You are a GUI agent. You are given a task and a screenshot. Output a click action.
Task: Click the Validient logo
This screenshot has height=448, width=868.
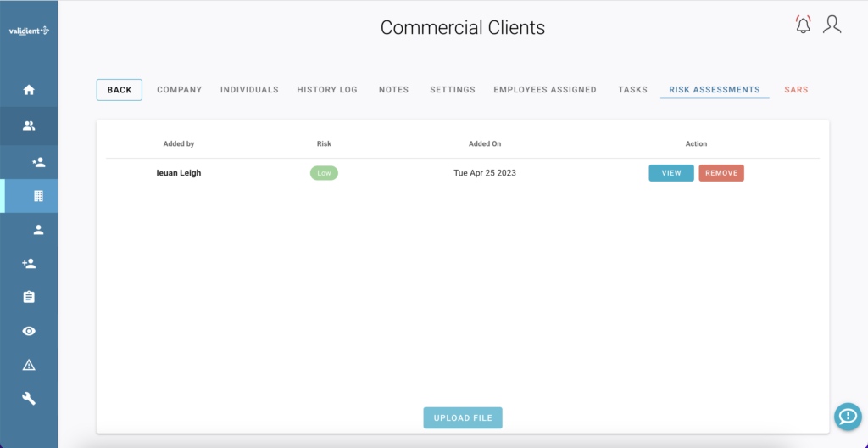[x=29, y=31]
